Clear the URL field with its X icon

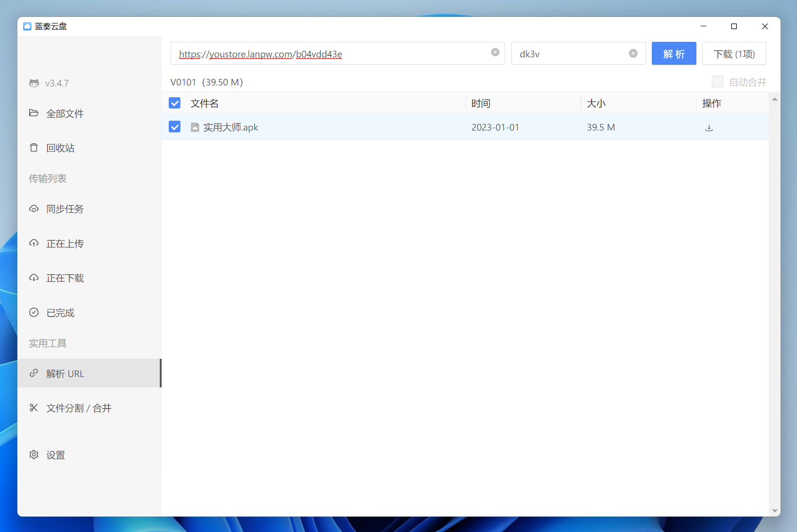(495, 52)
